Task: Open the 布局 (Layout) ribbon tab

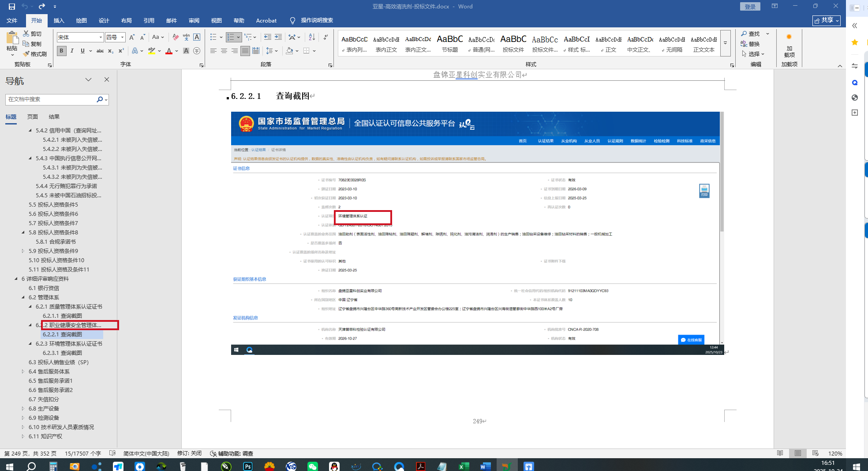Action: (126, 21)
